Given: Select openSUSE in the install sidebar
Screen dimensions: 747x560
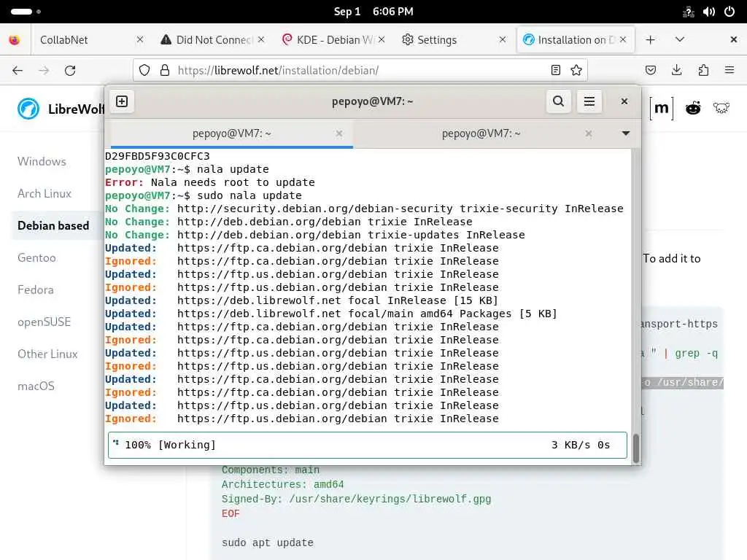Looking at the screenshot, I should [44, 322].
